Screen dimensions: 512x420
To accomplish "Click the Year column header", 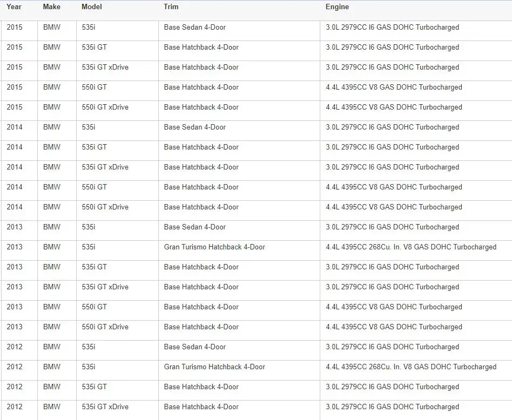I will point(14,7).
